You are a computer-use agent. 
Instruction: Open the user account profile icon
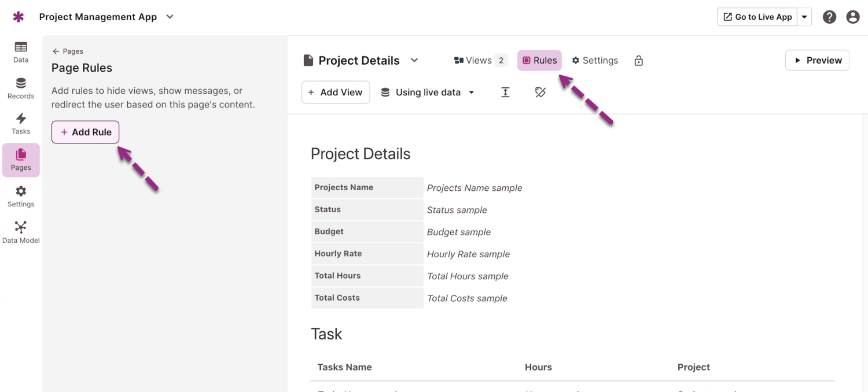pos(852,17)
